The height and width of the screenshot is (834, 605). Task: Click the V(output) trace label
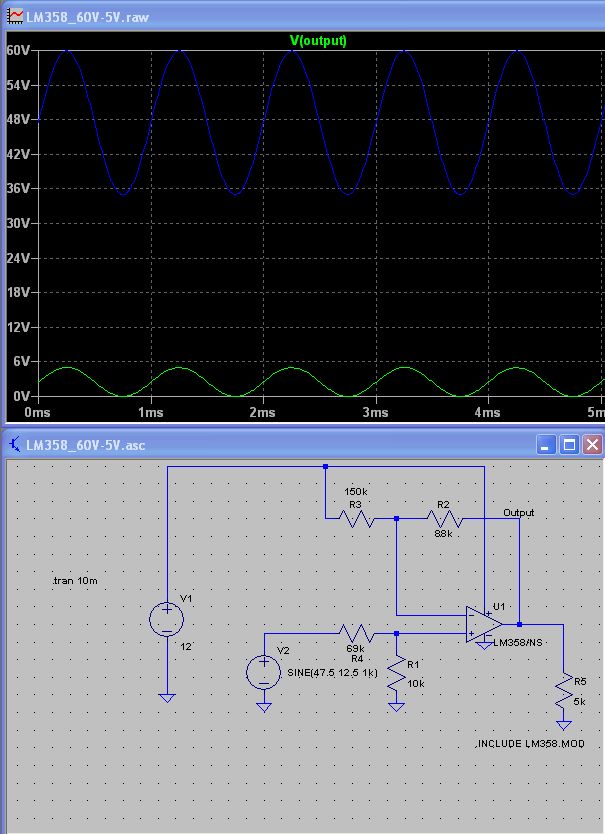(318, 40)
